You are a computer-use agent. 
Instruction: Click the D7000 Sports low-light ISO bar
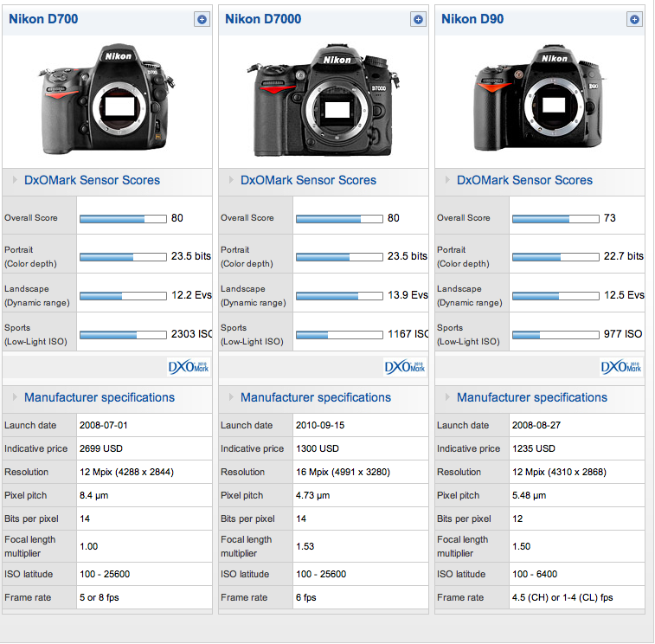point(340,335)
